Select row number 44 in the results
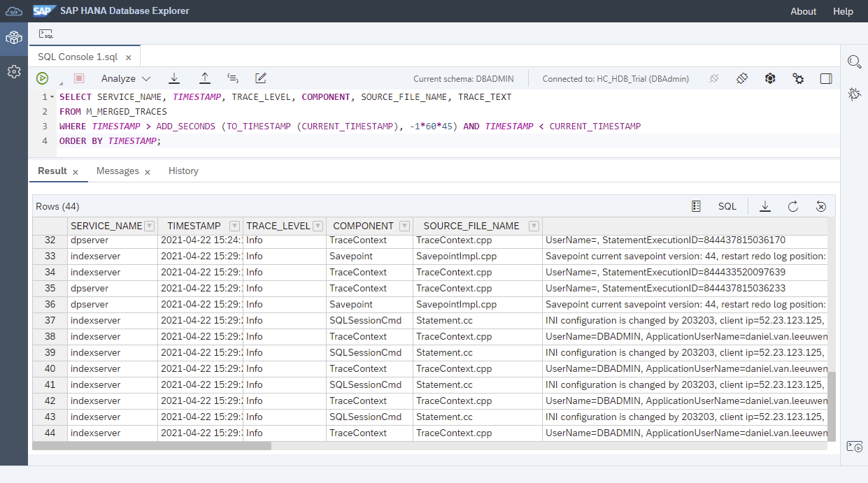868x483 pixels. [x=50, y=433]
